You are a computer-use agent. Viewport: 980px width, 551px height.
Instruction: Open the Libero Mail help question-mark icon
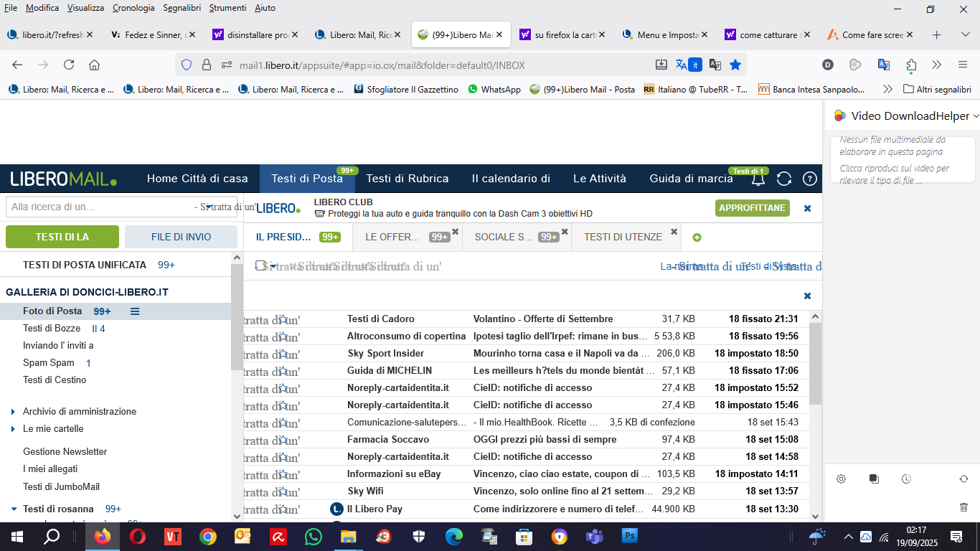810,179
